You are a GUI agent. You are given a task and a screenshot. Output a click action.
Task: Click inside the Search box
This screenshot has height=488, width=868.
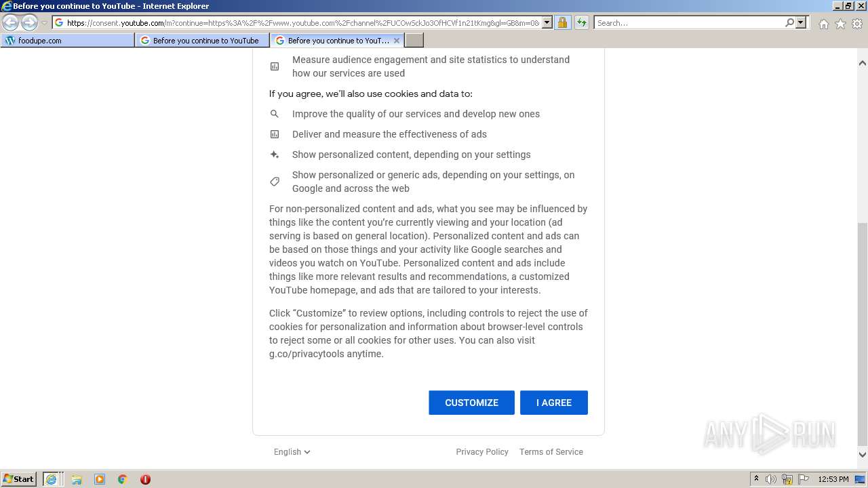coord(689,22)
